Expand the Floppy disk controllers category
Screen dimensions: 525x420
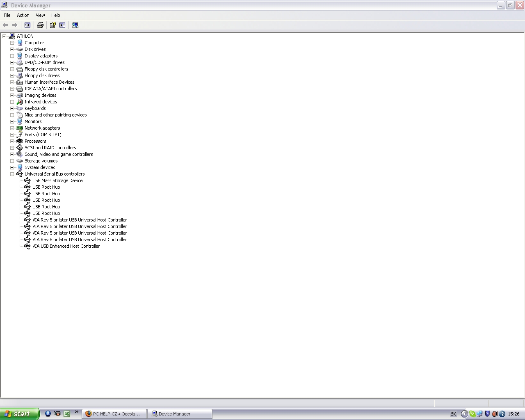pyautogui.click(x=12, y=69)
